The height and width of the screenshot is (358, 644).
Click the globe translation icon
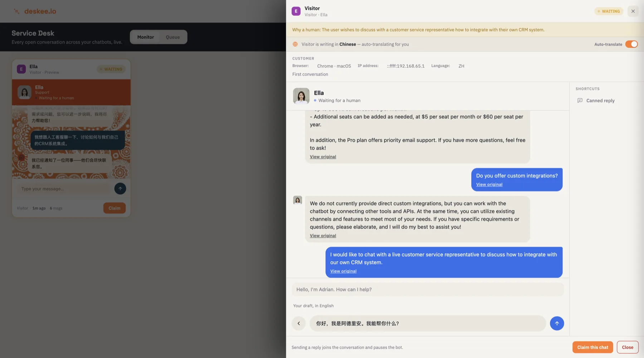click(x=295, y=44)
